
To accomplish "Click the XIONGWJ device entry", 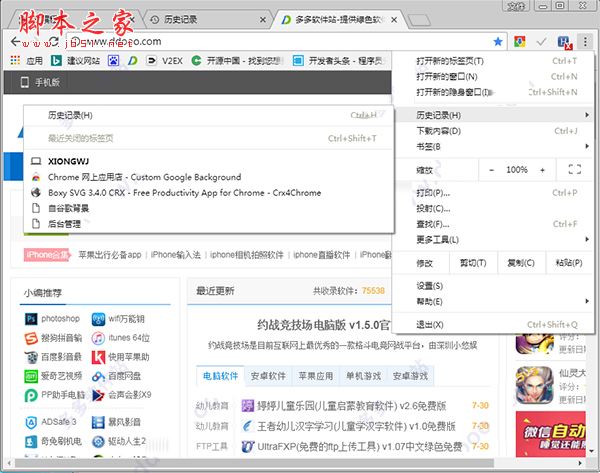I will pyautogui.click(x=209, y=161).
